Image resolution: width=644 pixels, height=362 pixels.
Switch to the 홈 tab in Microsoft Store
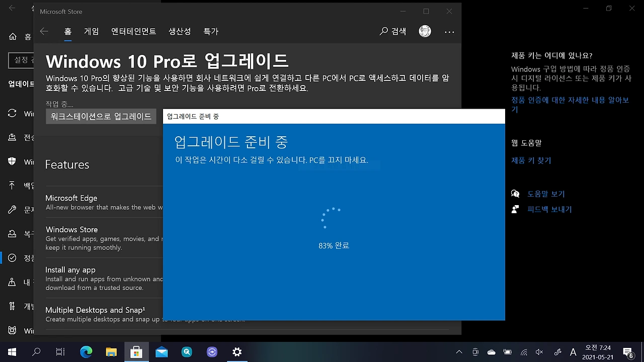click(68, 31)
